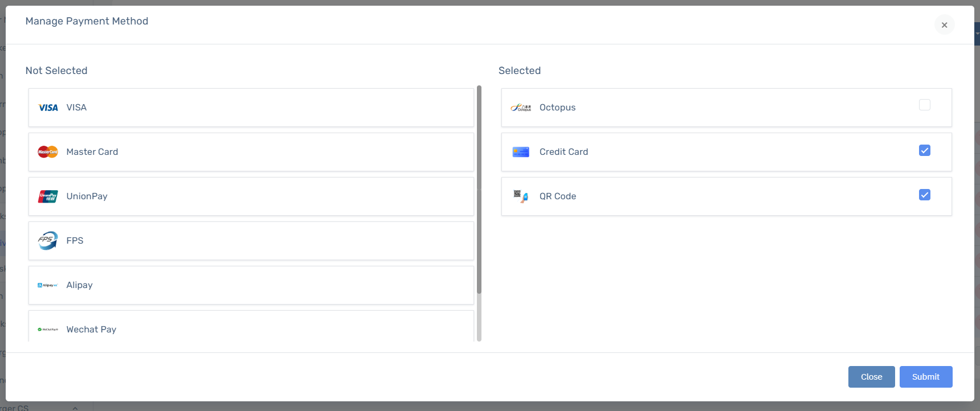Click the UnionPay logo icon

click(48, 196)
